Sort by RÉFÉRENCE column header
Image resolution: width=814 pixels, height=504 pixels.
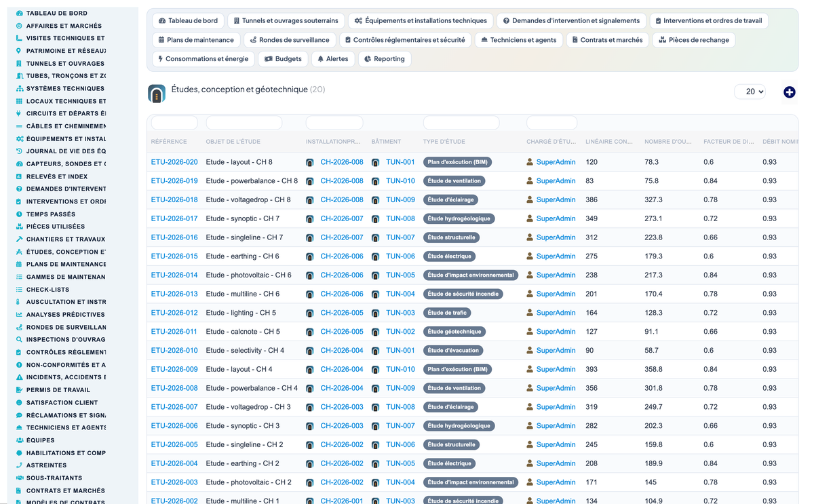coord(169,142)
